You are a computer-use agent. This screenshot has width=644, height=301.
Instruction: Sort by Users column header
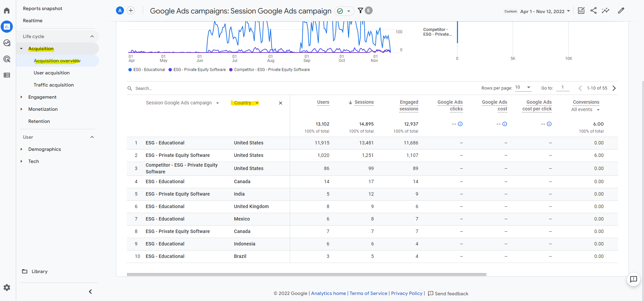coord(323,102)
